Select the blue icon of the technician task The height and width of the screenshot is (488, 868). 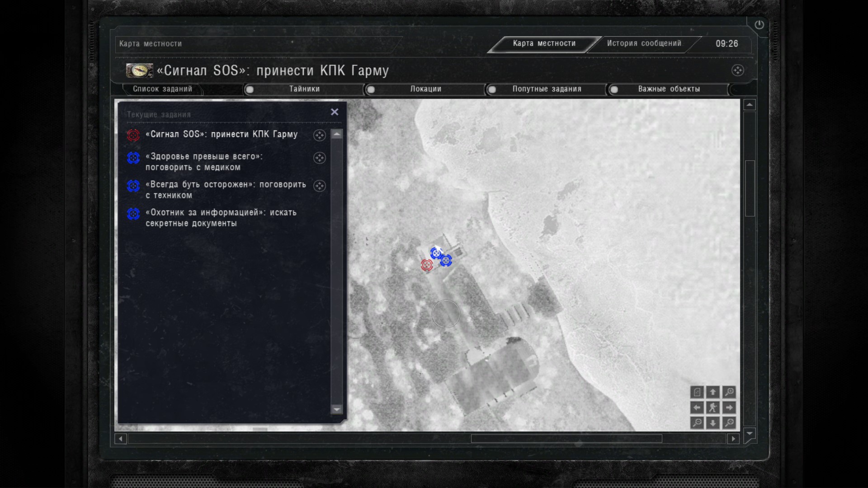tap(133, 186)
